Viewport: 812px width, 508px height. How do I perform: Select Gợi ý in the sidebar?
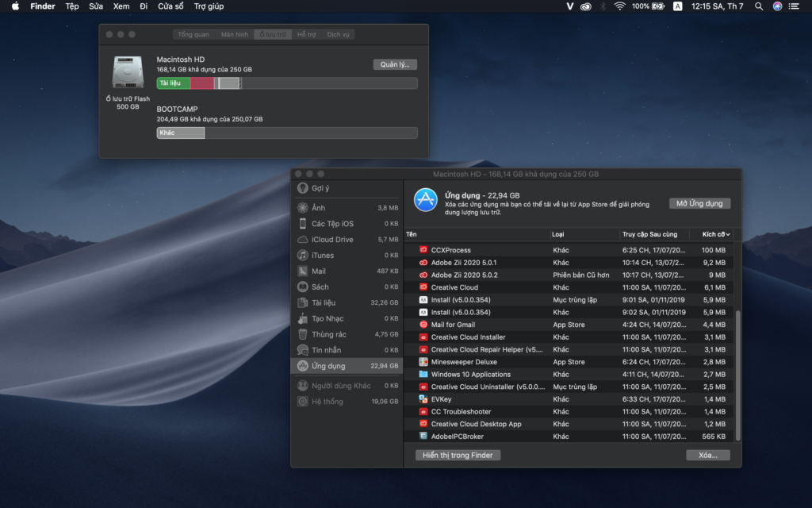click(x=347, y=188)
